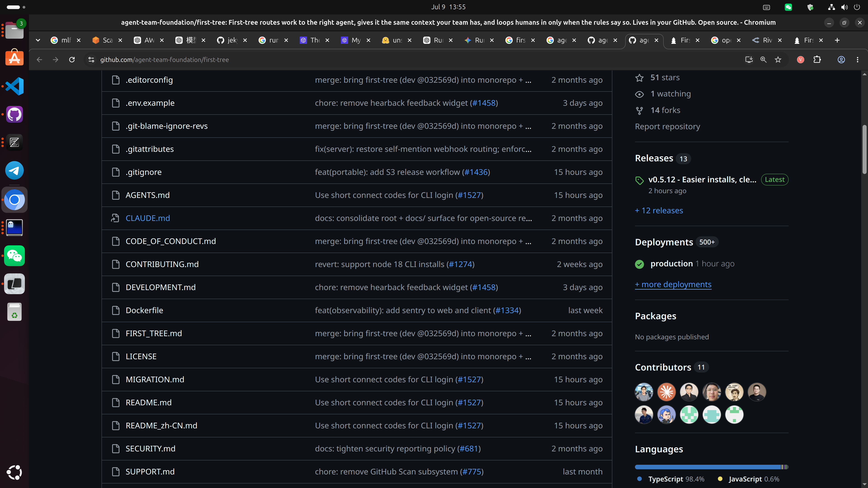Show the + 12 releases link

coord(659,211)
